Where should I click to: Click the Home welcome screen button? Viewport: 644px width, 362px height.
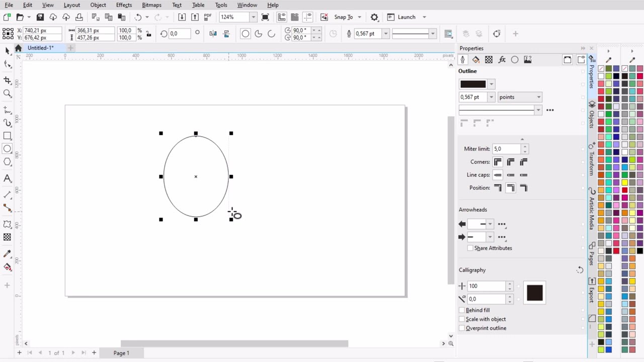pos(18,48)
